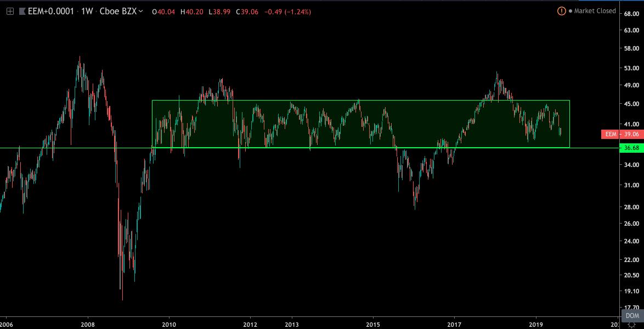Click the 1W interval label
This screenshot has width=644, height=329.
(x=87, y=12)
